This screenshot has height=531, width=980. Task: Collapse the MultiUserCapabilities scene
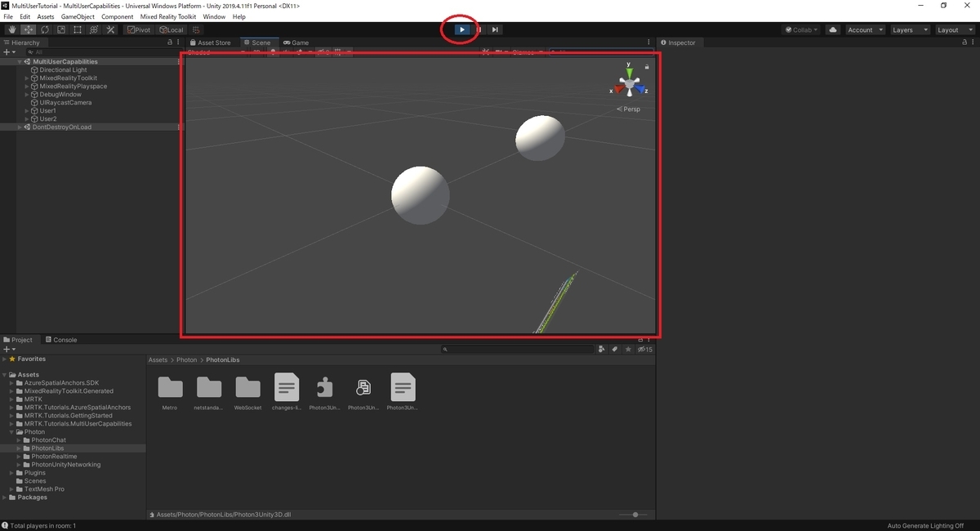coord(20,61)
